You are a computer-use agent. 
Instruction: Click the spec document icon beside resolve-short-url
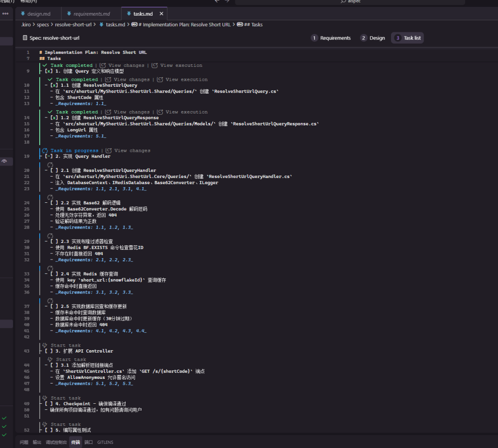coord(25,38)
